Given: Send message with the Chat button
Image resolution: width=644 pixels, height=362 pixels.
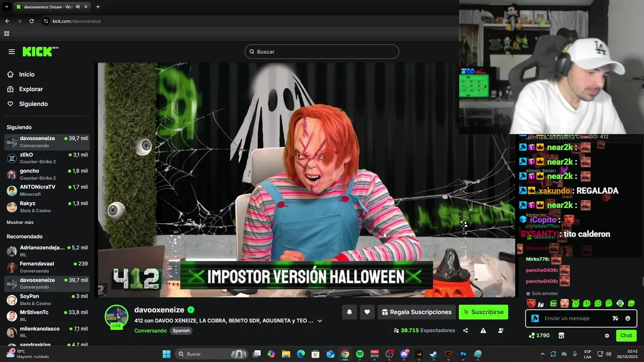Looking at the screenshot, I should 626,335.
